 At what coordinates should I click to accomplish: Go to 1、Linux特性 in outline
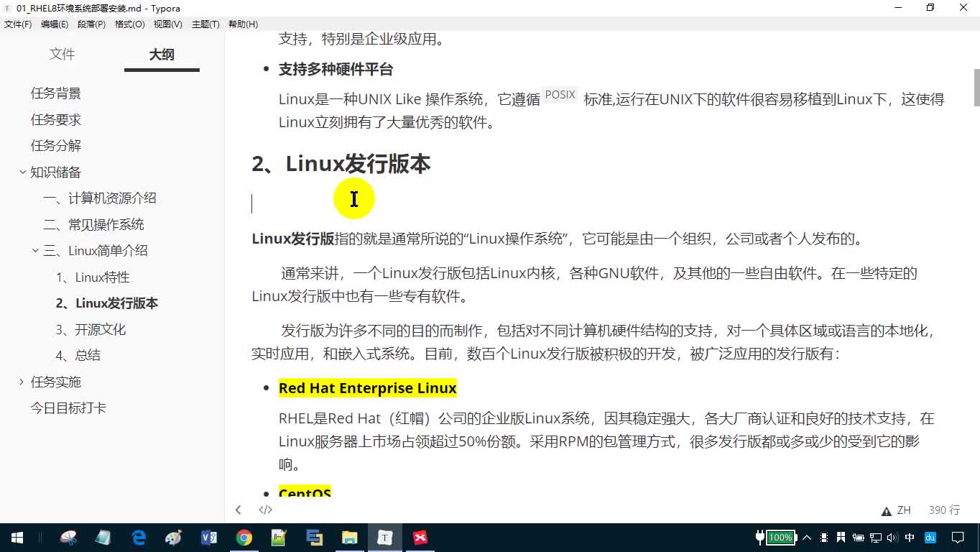coord(93,277)
